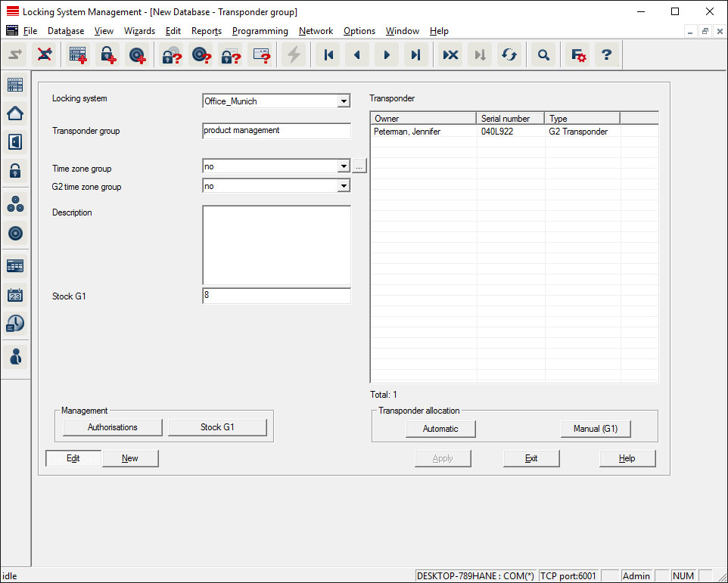Click the calendar icon in sidebar
This screenshot has height=583, width=728.
click(x=15, y=295)
